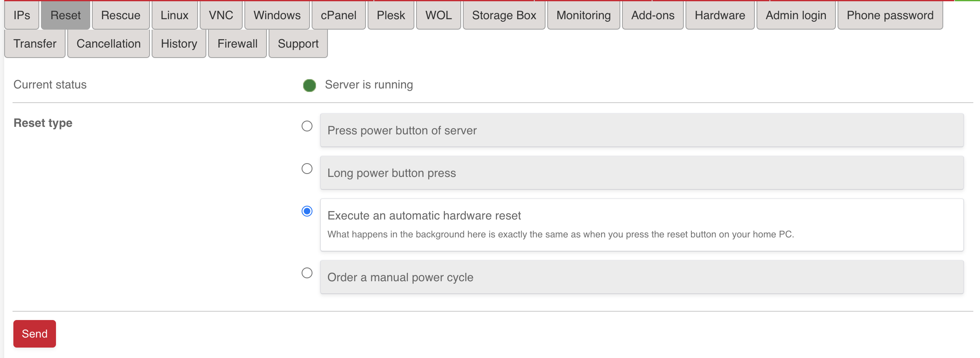Select the cPanel tab
980x358 pixels.
click(338, 15)
